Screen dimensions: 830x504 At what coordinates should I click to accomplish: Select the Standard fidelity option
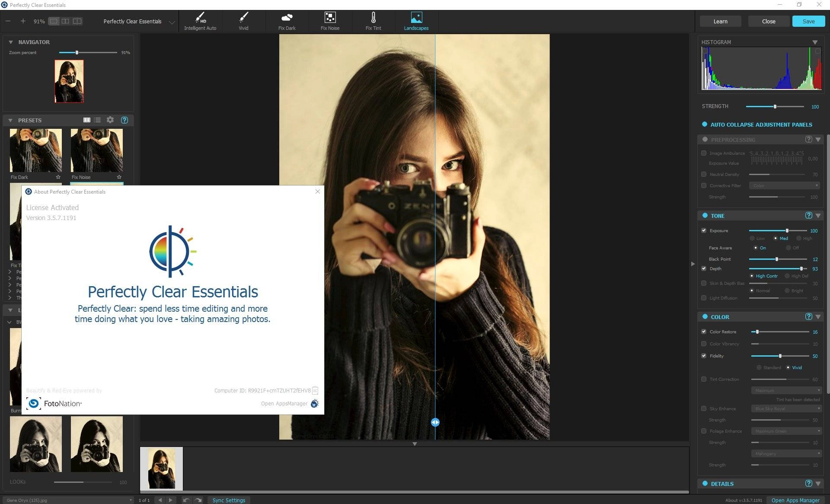click(x=759, y=367)
